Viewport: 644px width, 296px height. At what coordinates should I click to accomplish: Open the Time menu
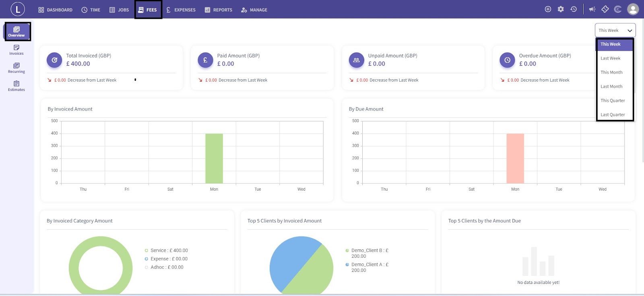click(91, 10)
